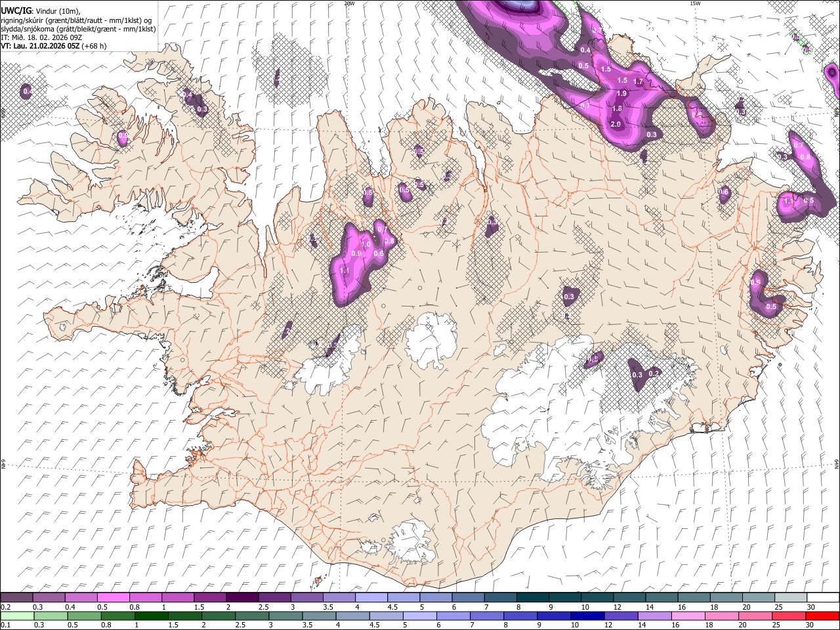The height and width of the screenshot is (630, 840).
Task: Click the 0.1 label of the rain scale
Action: (x=5, y=625)
